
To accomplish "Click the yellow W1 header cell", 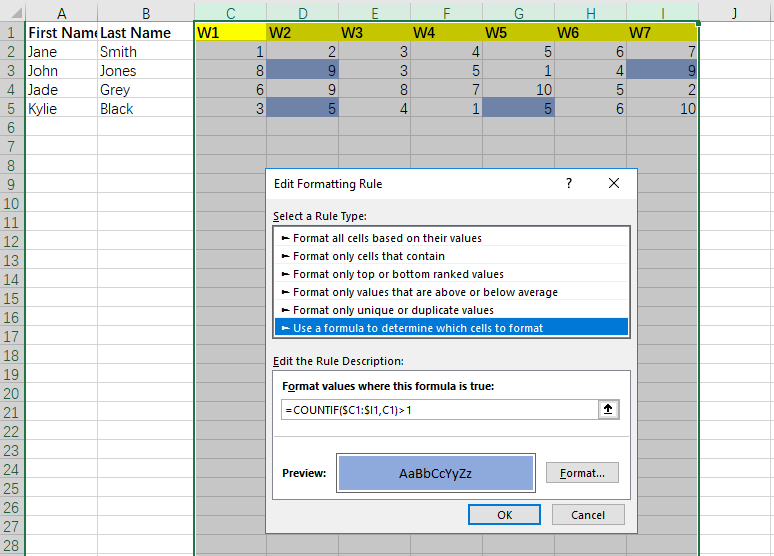I will 231,33.
